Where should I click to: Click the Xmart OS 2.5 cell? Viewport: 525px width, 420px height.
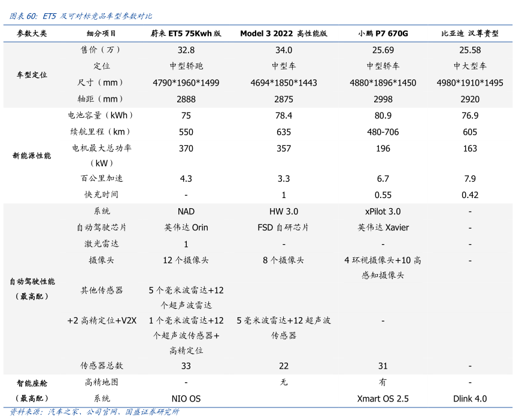[383, 398]
